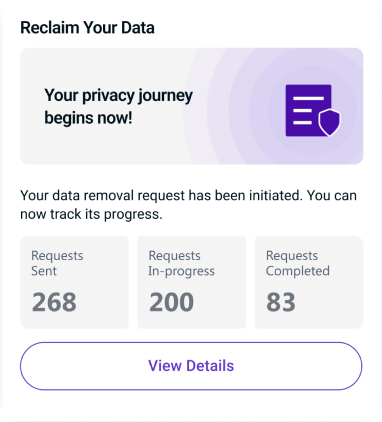Open the Requests Completed card
This screenshot has height=422, width=382.
coord(309,282)
